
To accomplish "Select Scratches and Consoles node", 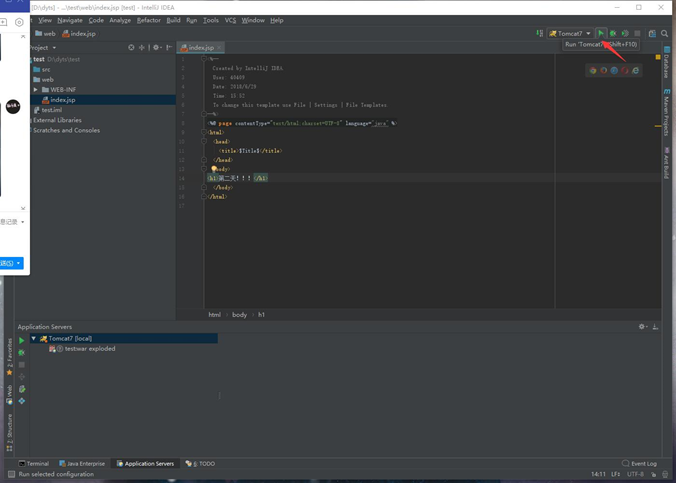I will coord(66,130).
